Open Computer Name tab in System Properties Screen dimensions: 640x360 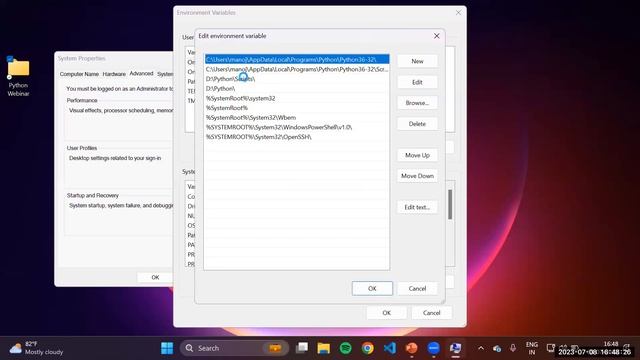[x=79, y=74]
